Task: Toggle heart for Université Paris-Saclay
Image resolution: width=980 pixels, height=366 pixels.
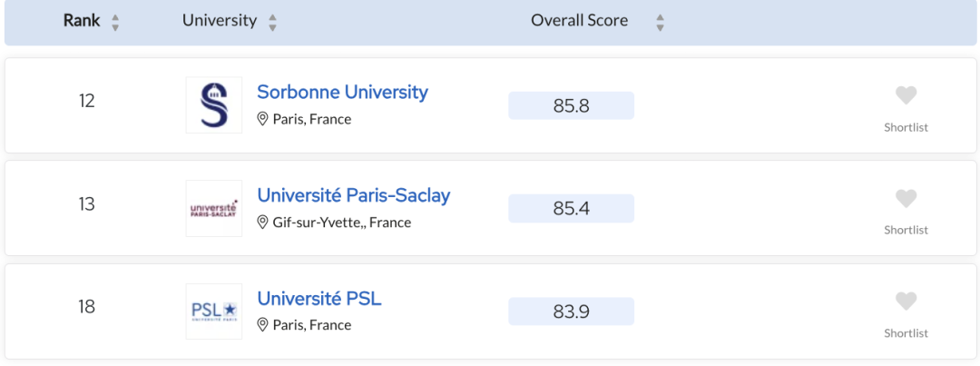Action: 906,199
